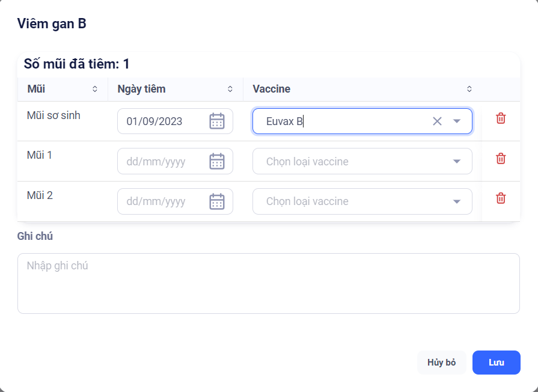538x392 pixels.
Task: Expand the Euvax B vaccine dropdown arrow
Action: 457,121
